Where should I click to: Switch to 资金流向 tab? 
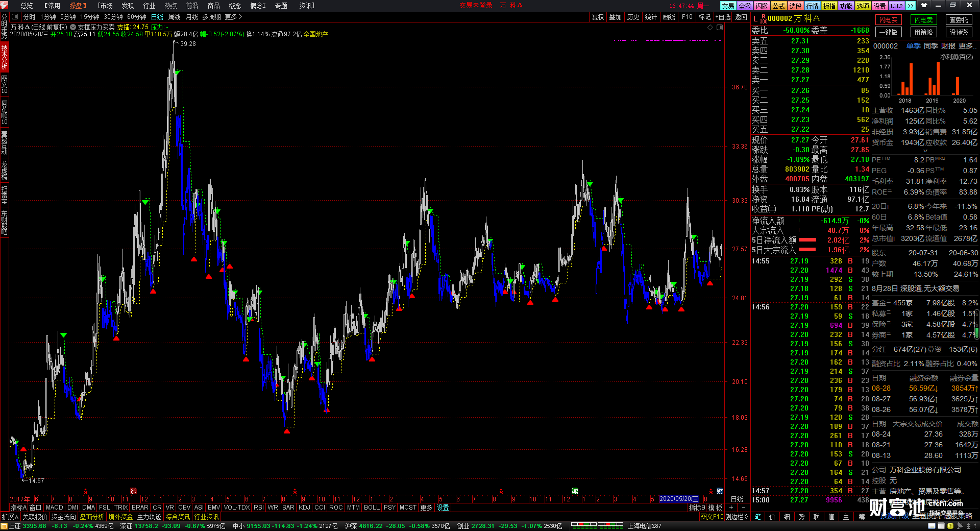click(63, 517)
